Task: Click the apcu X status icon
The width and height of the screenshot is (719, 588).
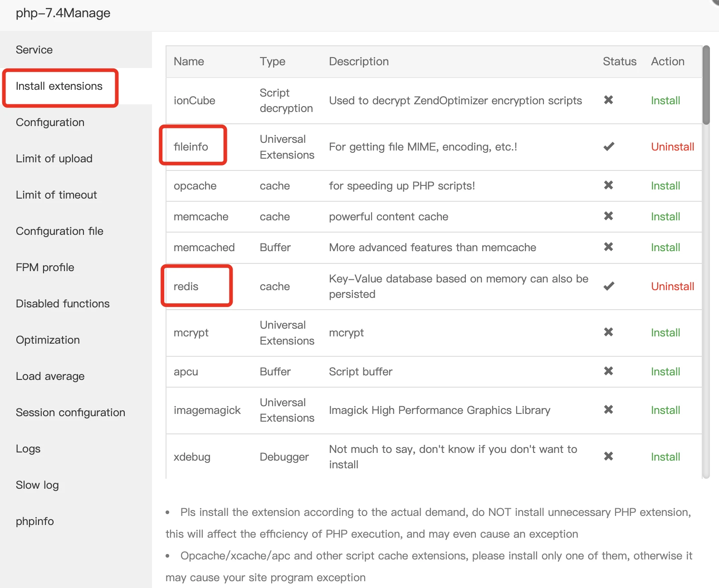Action: pyautogui.click(x=608, y=371)
